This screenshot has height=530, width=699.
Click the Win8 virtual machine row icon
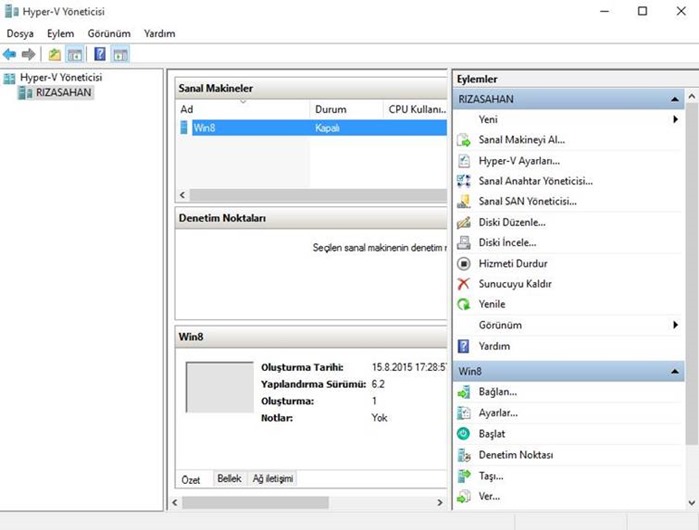(x=184, y=127)
